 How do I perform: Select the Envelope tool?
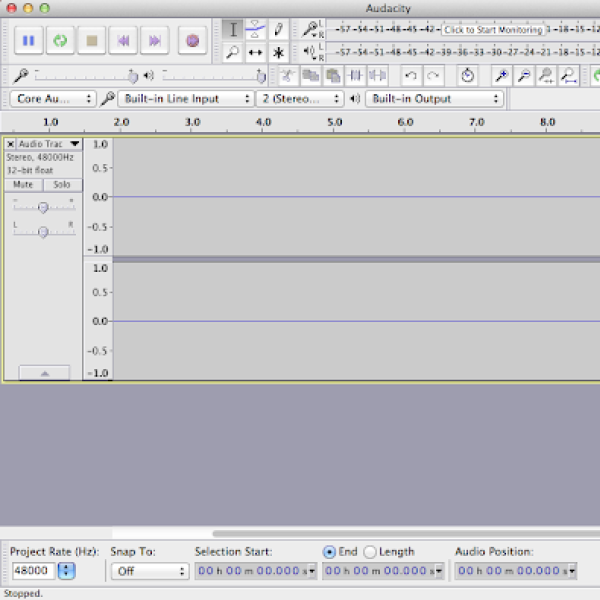(x=255, y=29)
